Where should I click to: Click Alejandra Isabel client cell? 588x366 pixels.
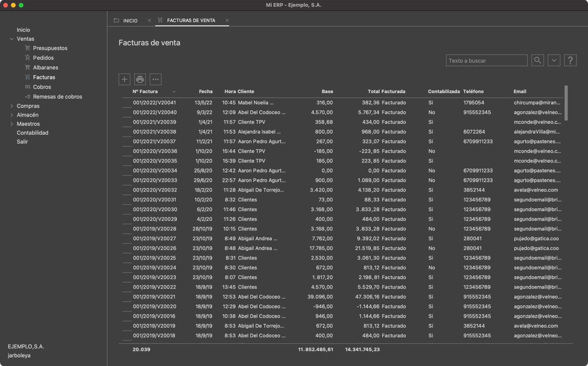[259, 132]
